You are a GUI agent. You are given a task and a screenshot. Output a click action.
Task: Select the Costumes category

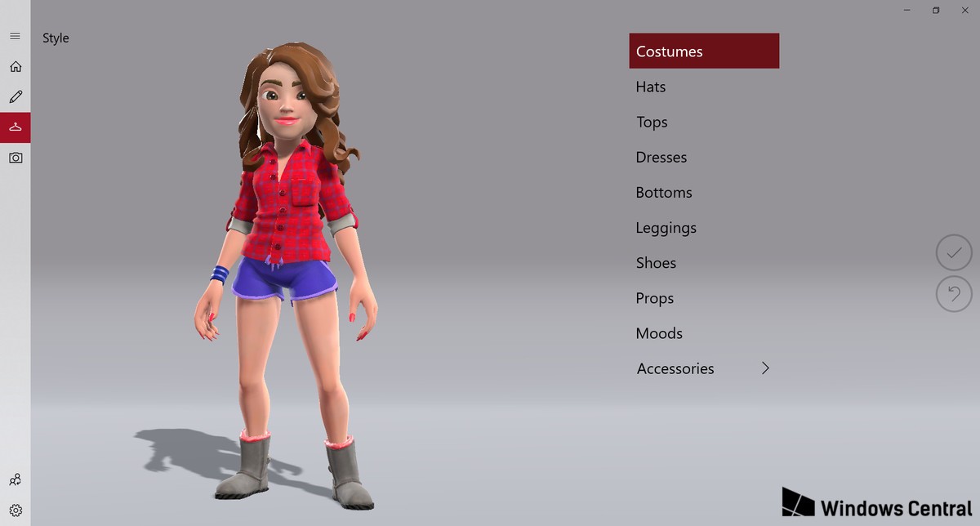703,51
